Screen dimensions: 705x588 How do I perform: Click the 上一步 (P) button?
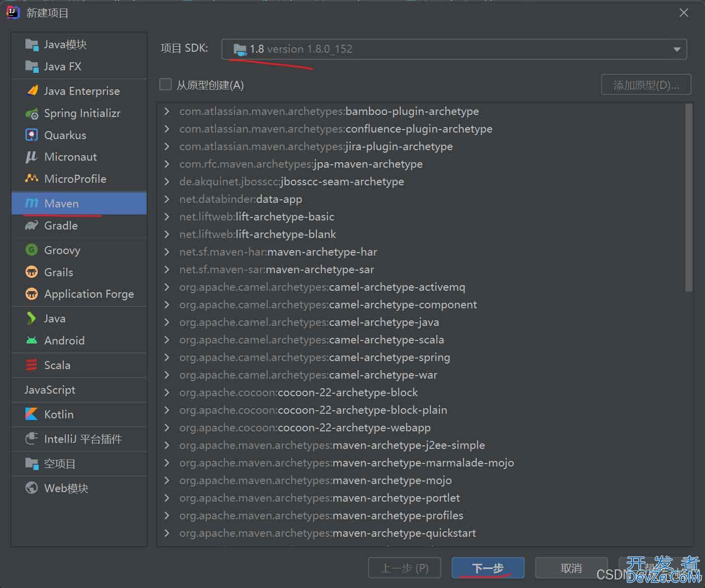405,568
